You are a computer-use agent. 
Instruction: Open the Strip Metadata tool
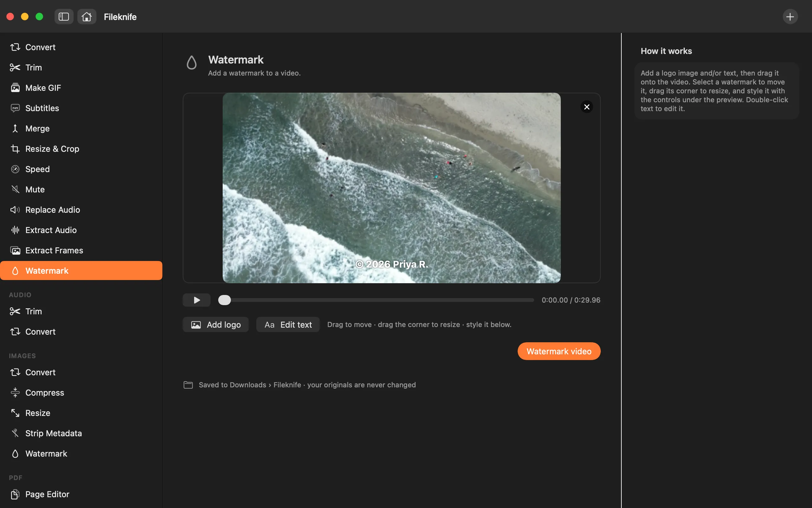(x=81, y=433)
